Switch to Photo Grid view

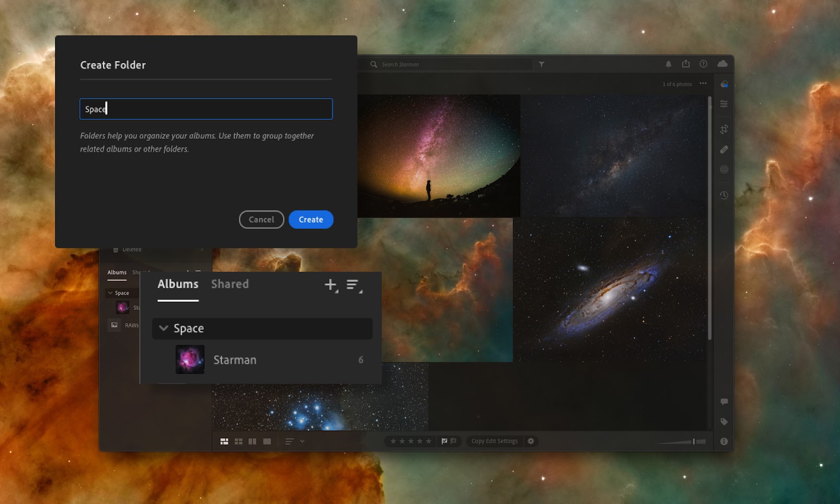point(224,442)
